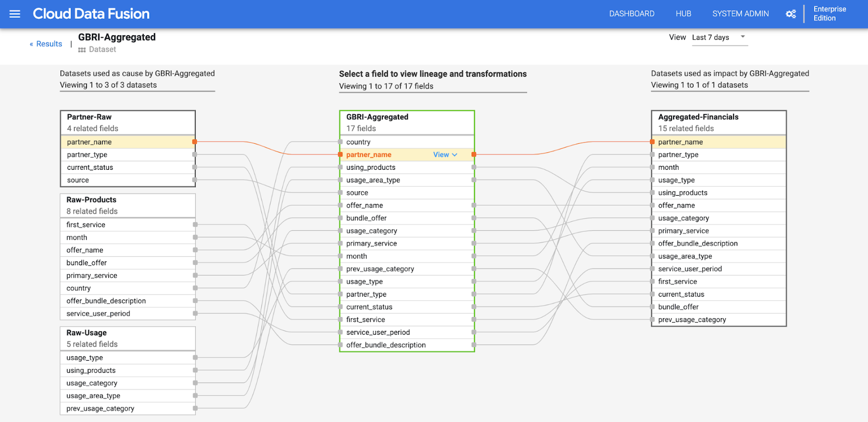The image size is (868, 422).
Task: Select month field in Raw-Products dataset
Action: 128,237
